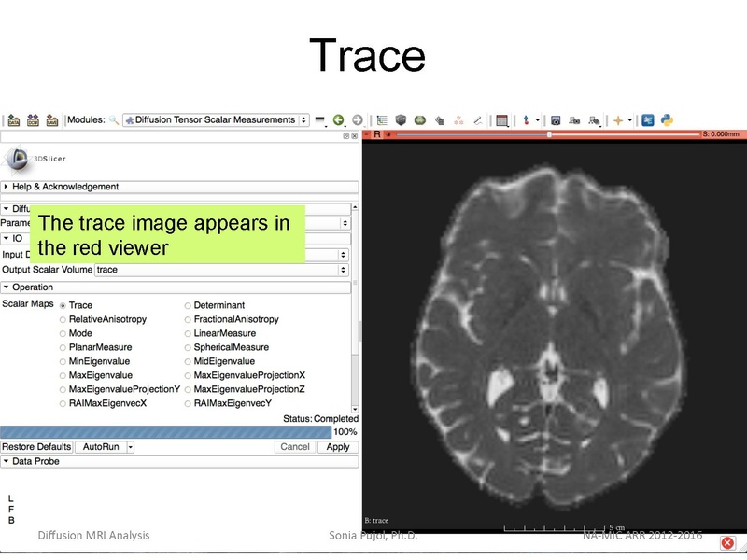Toggle the crosshair tool icon

click(x=618, y=120)
